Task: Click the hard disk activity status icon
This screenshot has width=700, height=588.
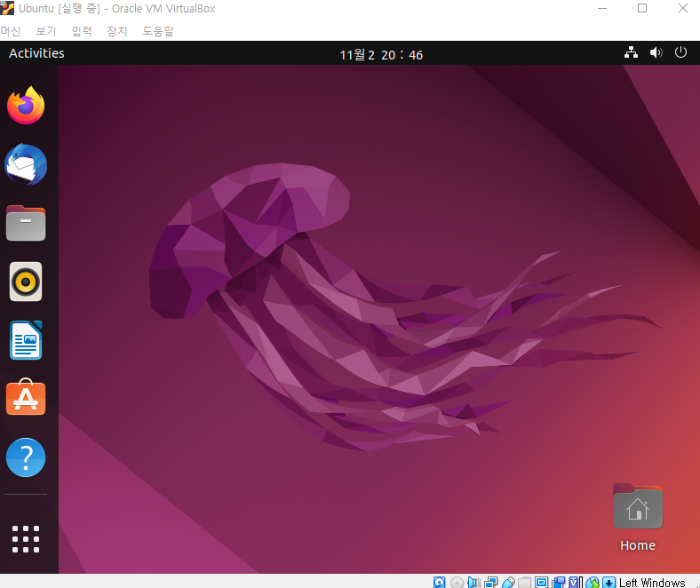Action: point(440,582)
